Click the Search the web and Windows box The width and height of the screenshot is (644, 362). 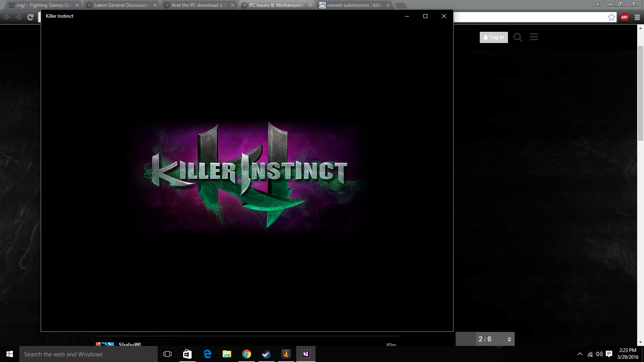89,354
